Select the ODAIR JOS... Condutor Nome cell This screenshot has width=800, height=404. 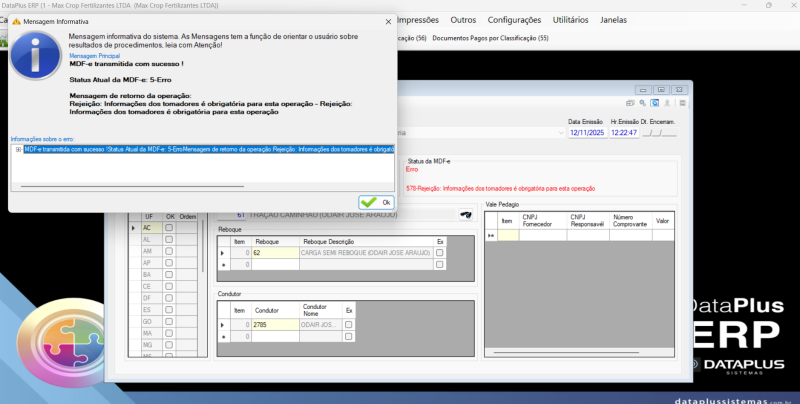pyautogui.click(x=320, y=325)
